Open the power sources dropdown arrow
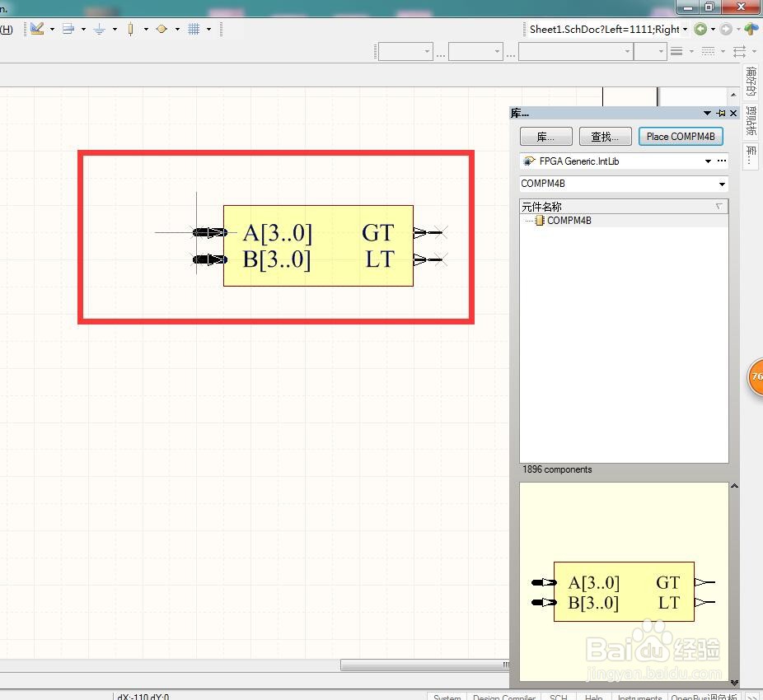763x700 pixels. (x=115, y=29)
